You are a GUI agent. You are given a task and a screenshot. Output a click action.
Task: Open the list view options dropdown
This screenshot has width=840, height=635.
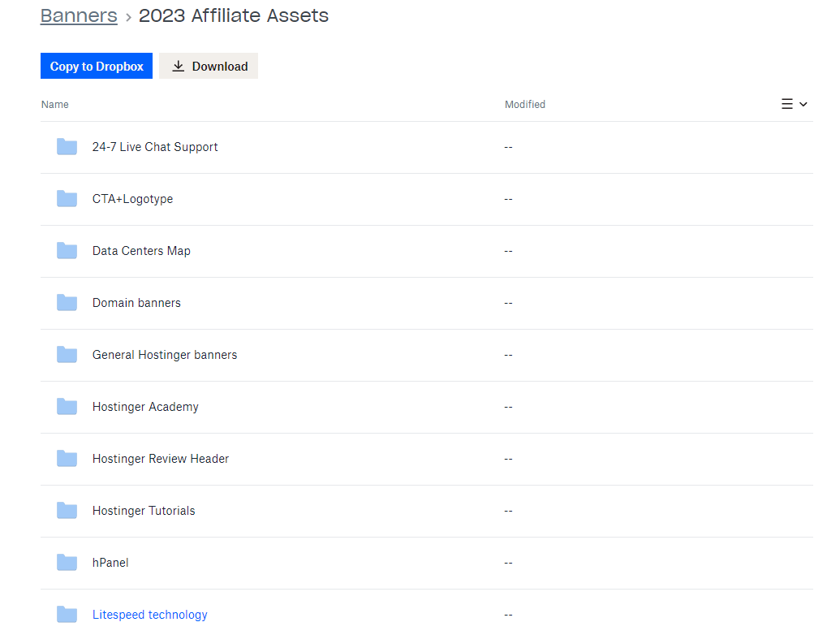click(x=794, y=104)
